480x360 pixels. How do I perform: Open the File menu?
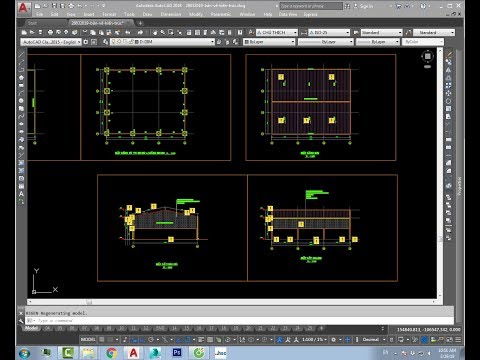pos(39,14)
